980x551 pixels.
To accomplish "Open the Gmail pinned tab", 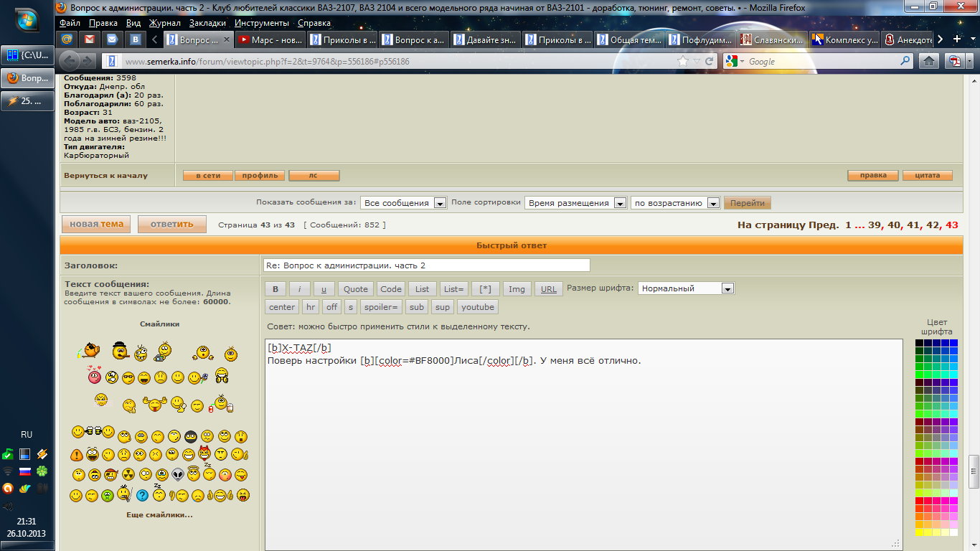I will pos(89,39).
